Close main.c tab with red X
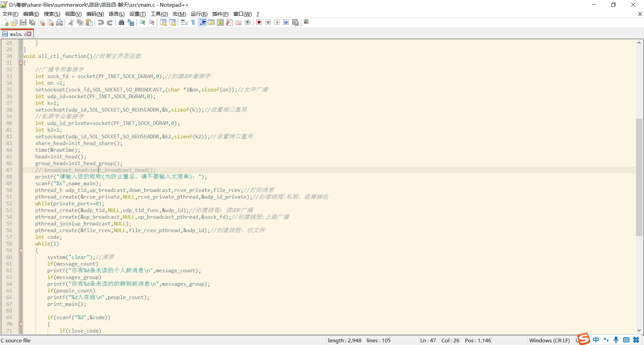This screenshot has height=345, width=644. (29, 34)
